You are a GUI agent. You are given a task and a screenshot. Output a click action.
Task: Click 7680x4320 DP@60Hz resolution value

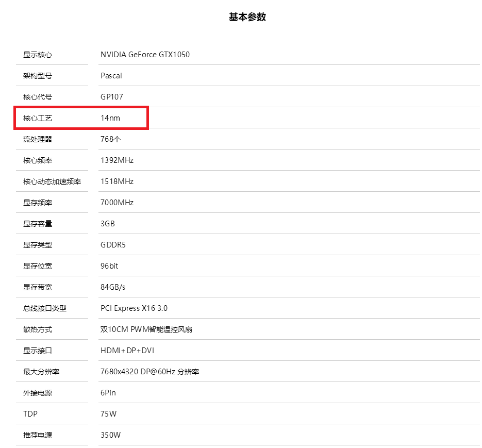coord(149,372)
